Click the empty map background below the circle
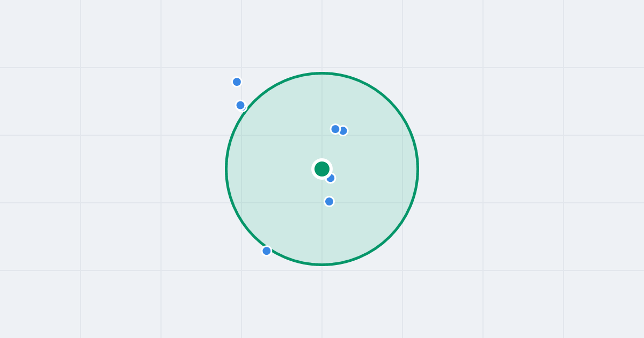 click(x=322, y=303)
